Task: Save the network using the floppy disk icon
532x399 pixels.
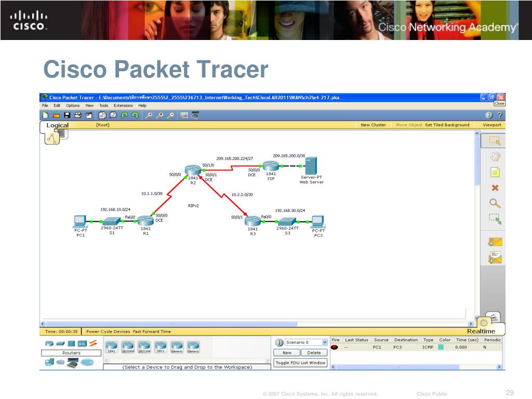Action: (x=67, y=115)
